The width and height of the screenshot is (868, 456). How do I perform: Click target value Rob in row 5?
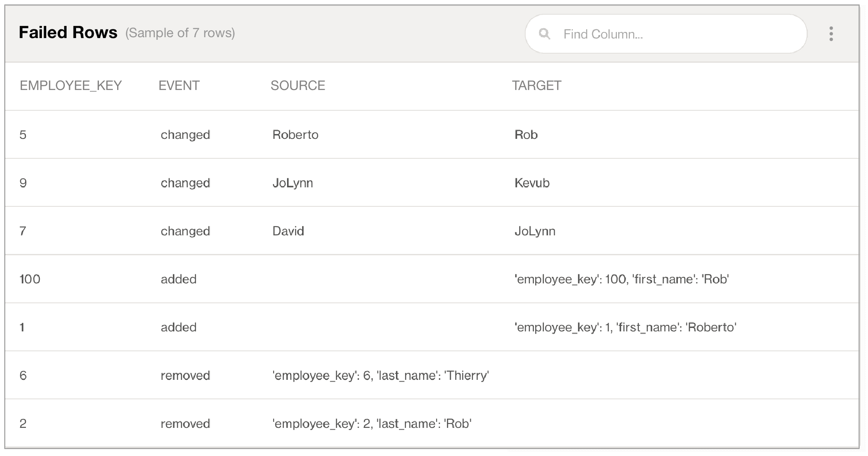pos(526,135)
